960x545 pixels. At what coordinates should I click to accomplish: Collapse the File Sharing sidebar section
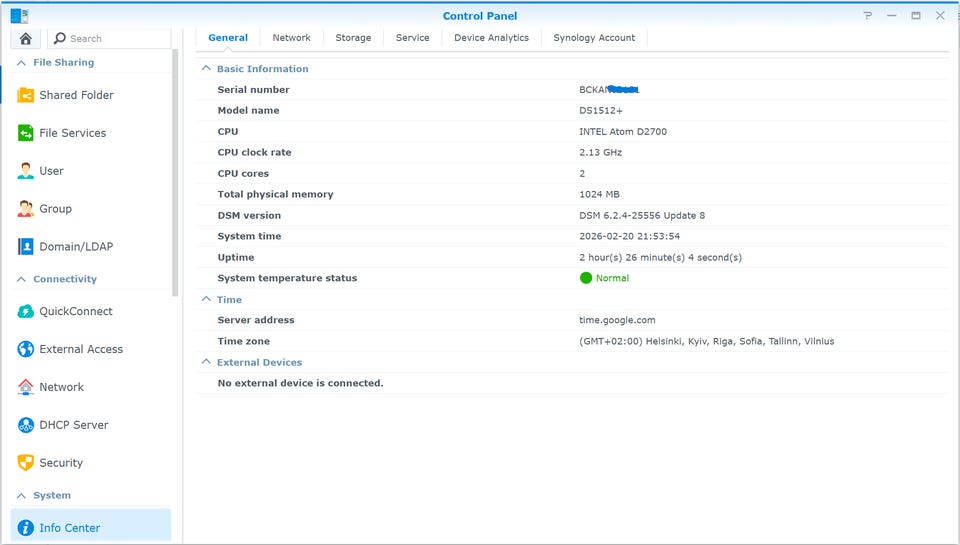coord(21,62)
